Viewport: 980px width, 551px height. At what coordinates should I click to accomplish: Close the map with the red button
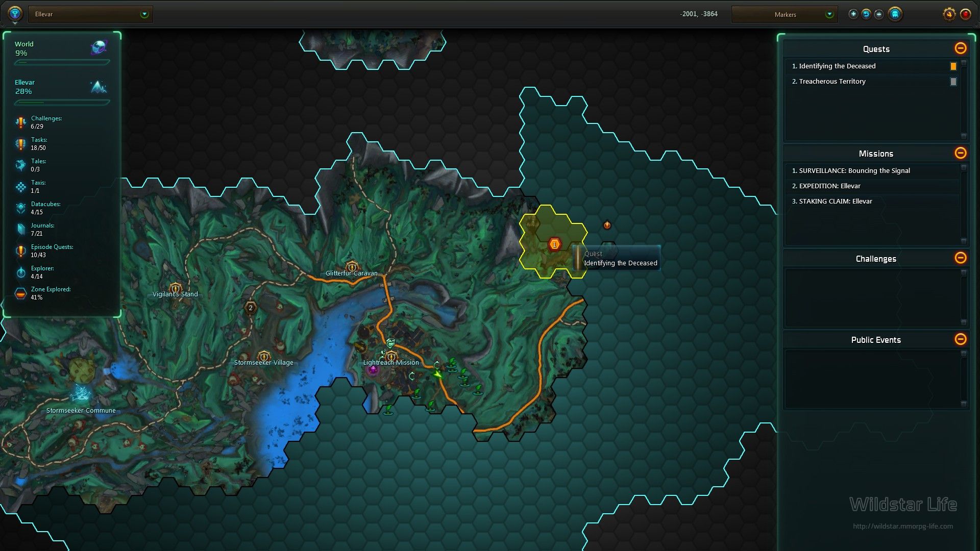[965, 14]
